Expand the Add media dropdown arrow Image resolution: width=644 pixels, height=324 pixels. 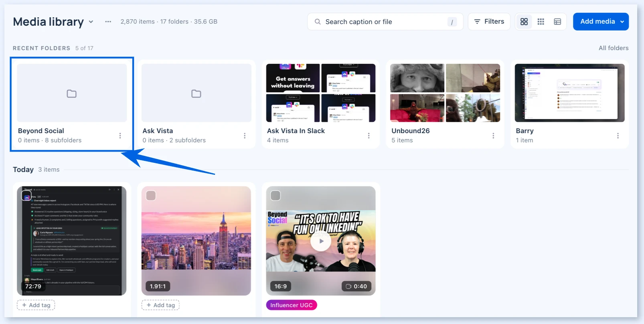[622, 22]
